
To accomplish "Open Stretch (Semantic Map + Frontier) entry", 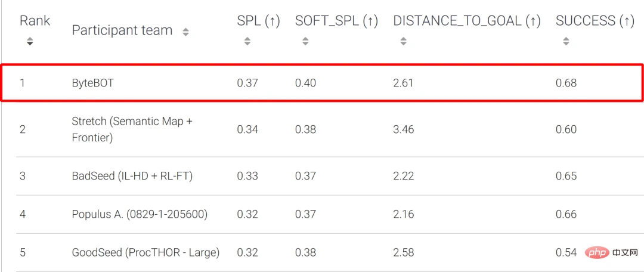I will coord(132,129).
